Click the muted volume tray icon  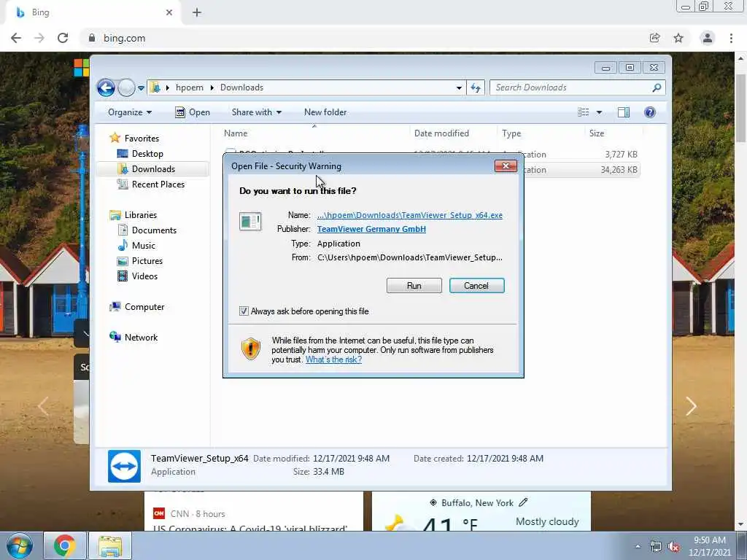(673, 547)
